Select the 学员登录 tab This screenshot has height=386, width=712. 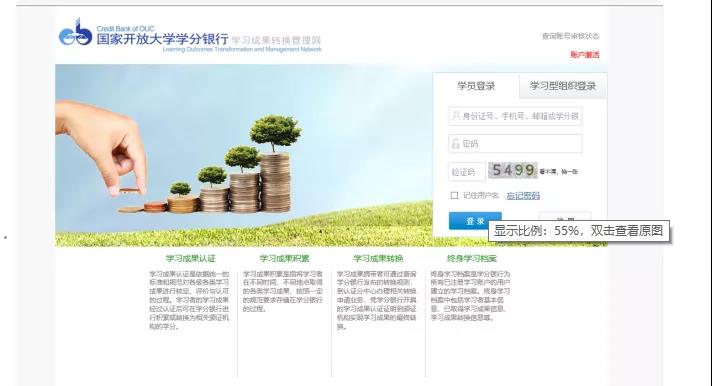pyautogui.click(x=476, y=86)
